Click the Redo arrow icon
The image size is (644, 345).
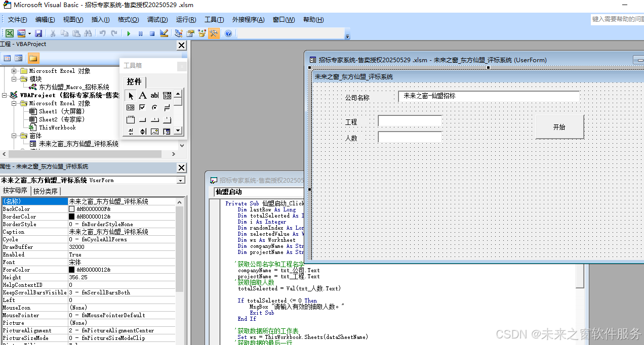pyautogui.click(x=114, y=33)
